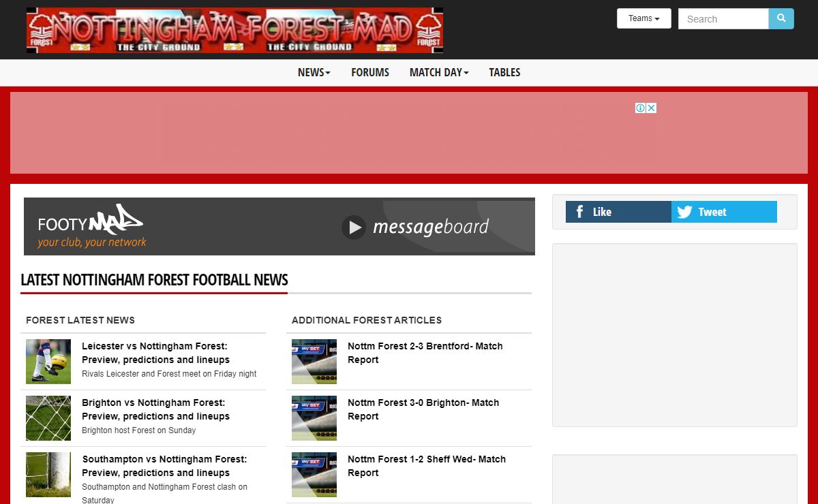Click 'Brighton host Forest on Sunday' text
818x504 pixels.
click(138, 430)
